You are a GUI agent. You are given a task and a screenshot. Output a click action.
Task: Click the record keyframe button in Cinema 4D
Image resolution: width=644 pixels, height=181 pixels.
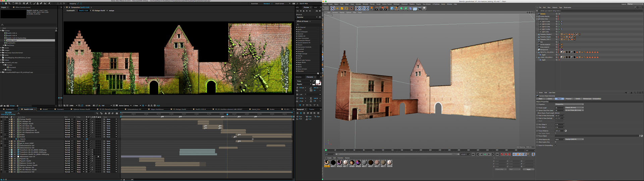point(502,154)
